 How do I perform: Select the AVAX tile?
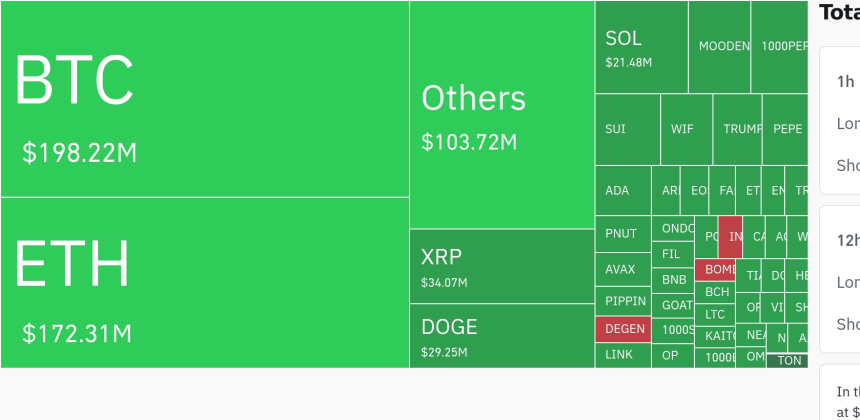[623, 270]
